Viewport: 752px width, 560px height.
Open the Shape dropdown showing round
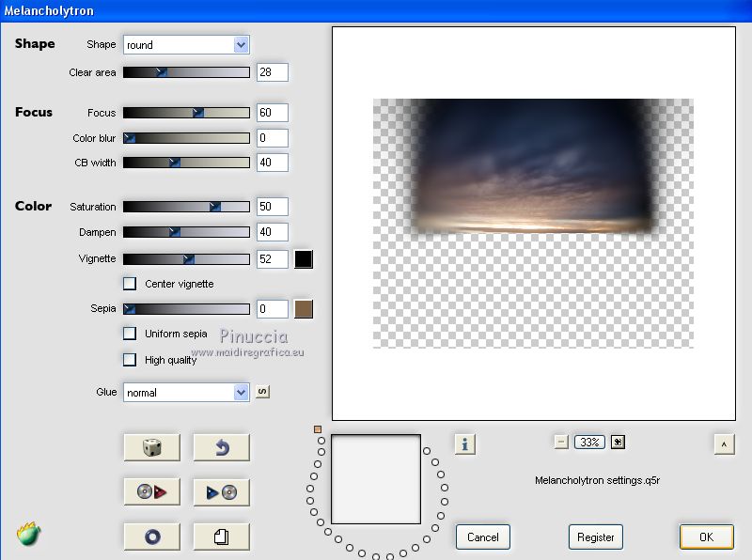point(186,44)
